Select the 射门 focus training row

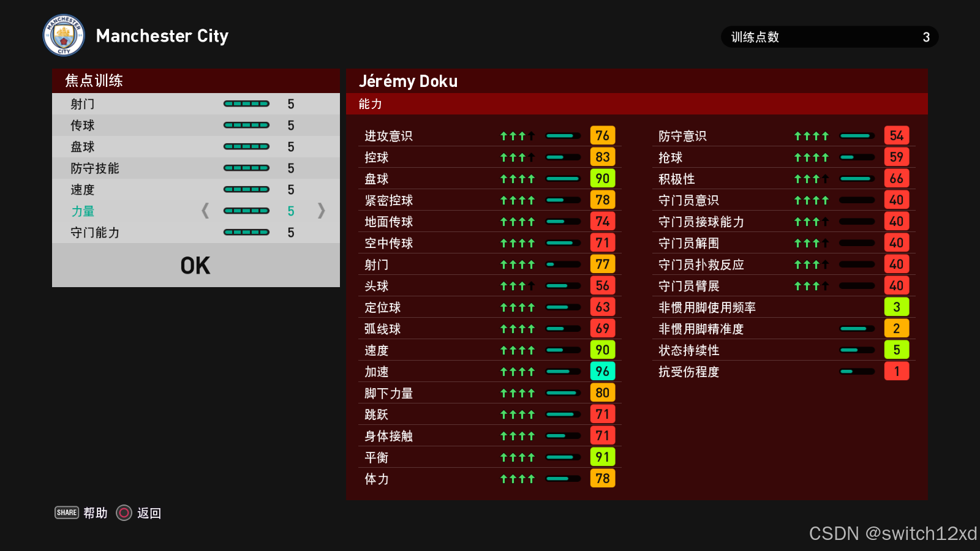[x=196, y=104]
